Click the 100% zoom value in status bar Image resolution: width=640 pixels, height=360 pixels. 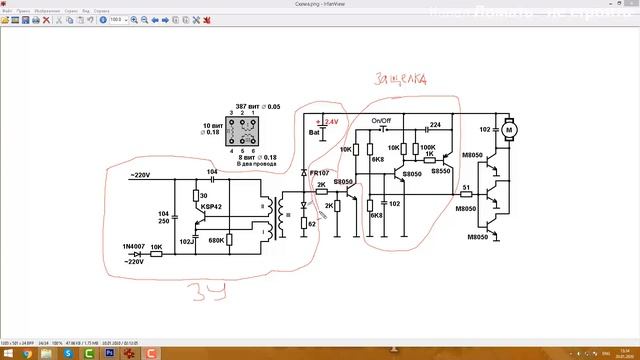[x=57, y=343]
